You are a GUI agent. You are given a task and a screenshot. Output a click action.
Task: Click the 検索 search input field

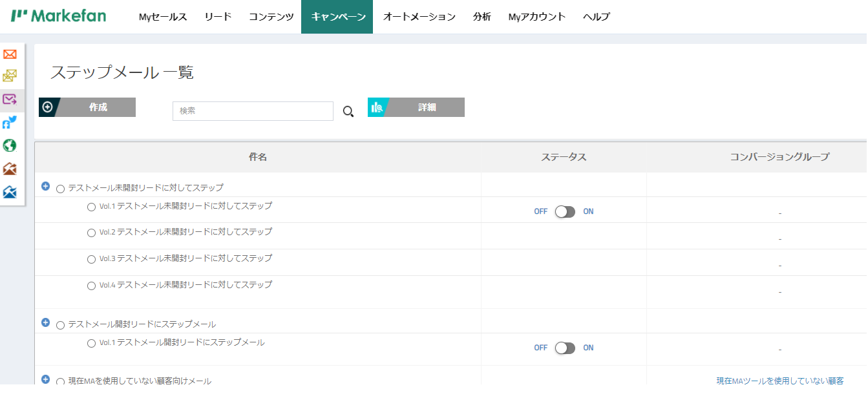[x=253, y=111]
